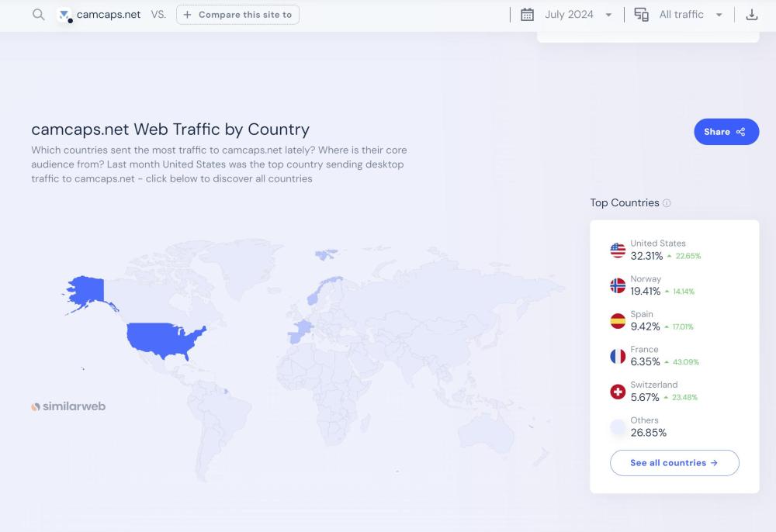Click the Switzerland flag icon
776x532 pixels.
618,392
